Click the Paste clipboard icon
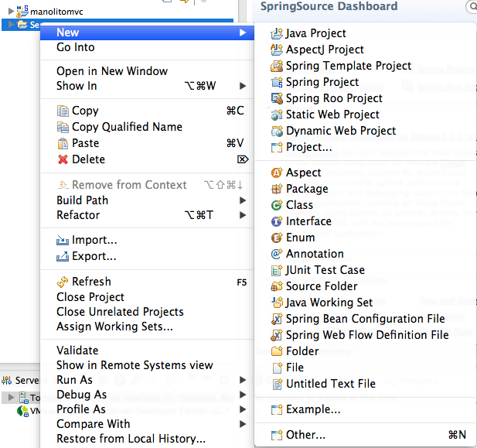This screenshot has height=448, width=477. point(63,143)
